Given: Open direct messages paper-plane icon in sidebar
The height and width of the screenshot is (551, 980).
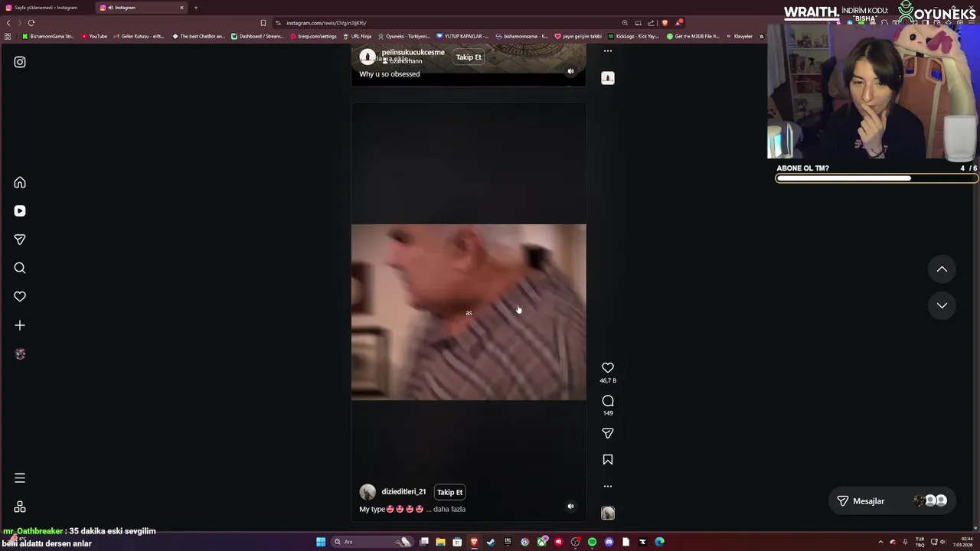Looking at the screenshot, I should [x=20, y=240].
